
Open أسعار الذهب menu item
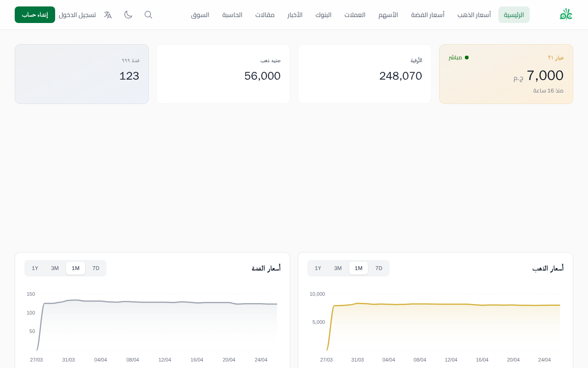[x=474, y=15]
